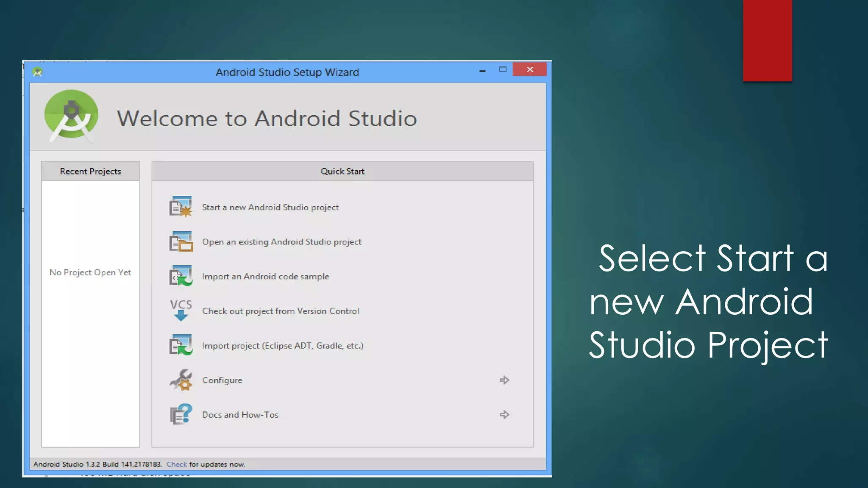Viewport: 868px width, 488px height.
Task: Maximize the Setup Wizard window
Action: click(503, 69)
